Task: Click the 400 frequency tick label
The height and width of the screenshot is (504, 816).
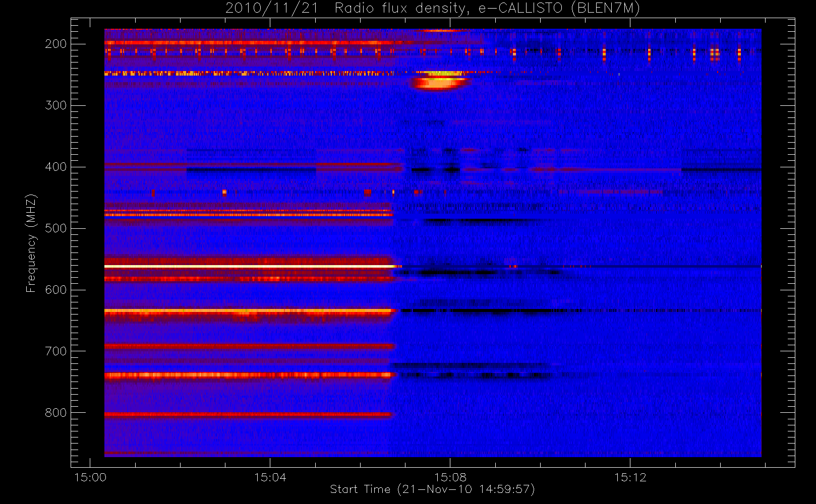Action: click(56, 167)
